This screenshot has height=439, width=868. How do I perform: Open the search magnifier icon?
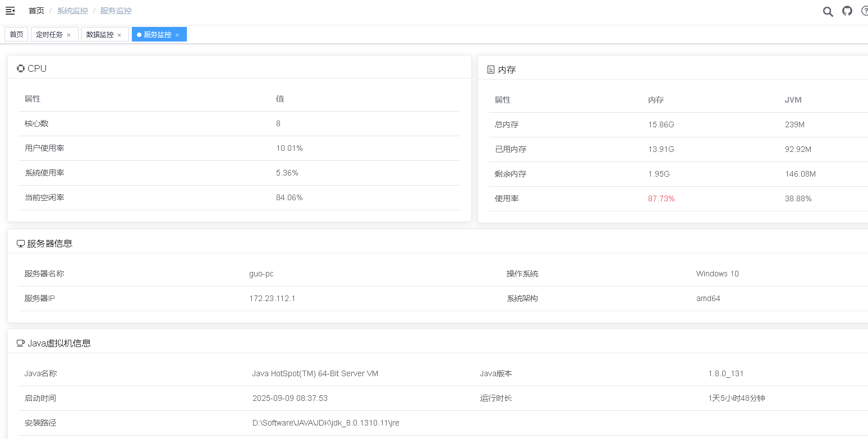tap(828, 11)
